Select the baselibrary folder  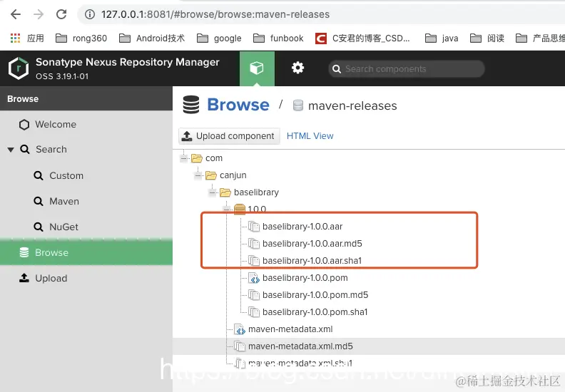point(256,192)
